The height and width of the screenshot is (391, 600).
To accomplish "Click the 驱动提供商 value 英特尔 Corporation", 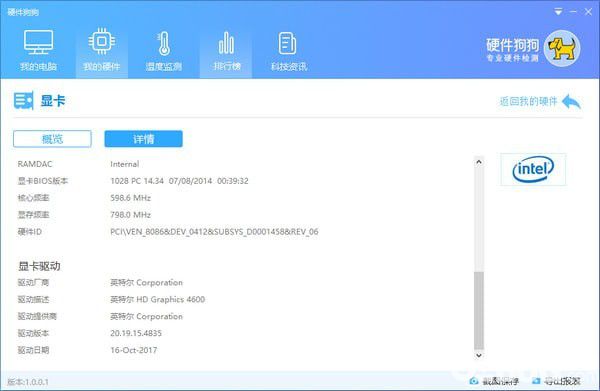I will (146, 316).
